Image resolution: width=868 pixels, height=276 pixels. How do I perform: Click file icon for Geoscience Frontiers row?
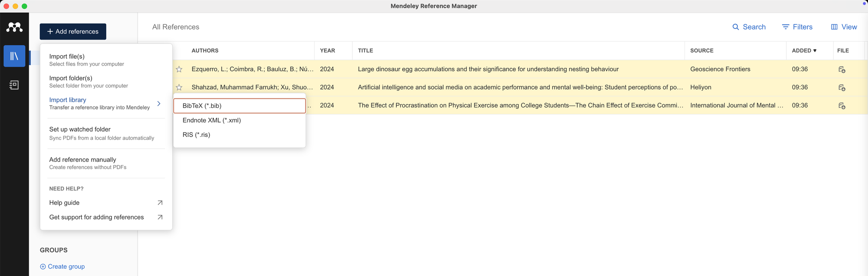point(842,70)
